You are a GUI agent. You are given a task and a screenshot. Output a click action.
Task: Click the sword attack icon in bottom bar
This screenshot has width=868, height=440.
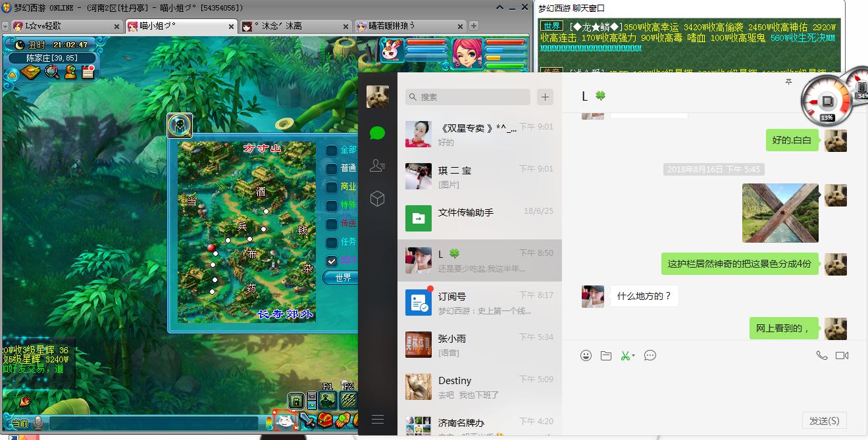click(x=308, y=420)
